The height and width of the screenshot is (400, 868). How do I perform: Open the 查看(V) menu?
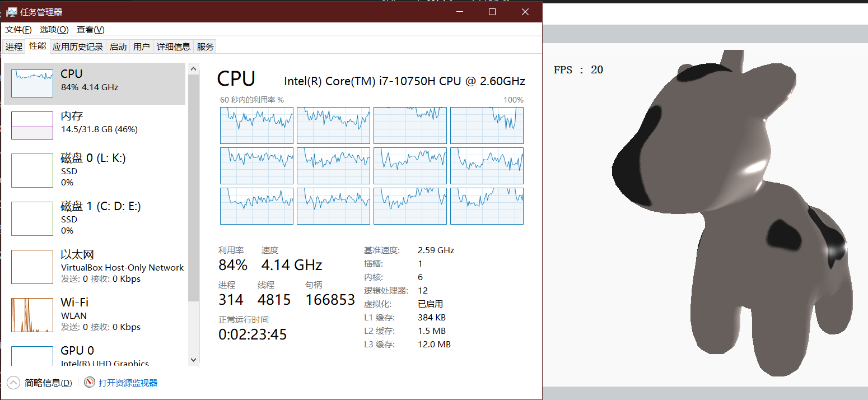pyautogui.click(x=91, y=30)
